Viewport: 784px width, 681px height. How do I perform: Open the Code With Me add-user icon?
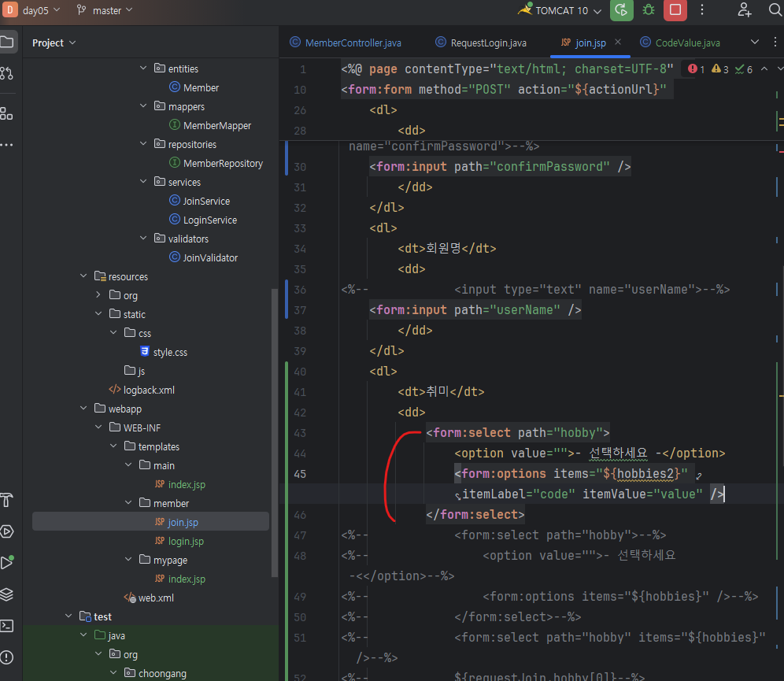tap(745, 10)
